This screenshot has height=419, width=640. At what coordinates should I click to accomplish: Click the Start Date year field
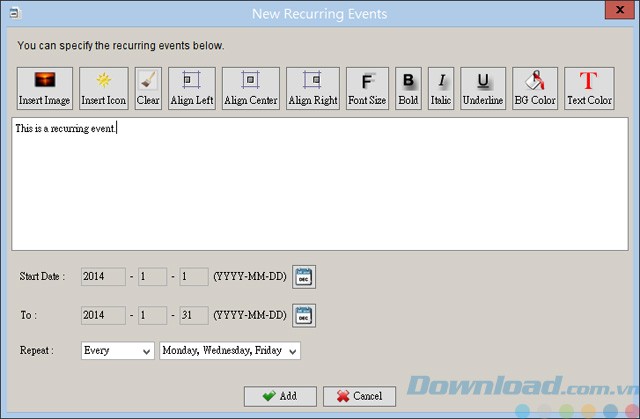pyautogui.click(x=103, y=277)
